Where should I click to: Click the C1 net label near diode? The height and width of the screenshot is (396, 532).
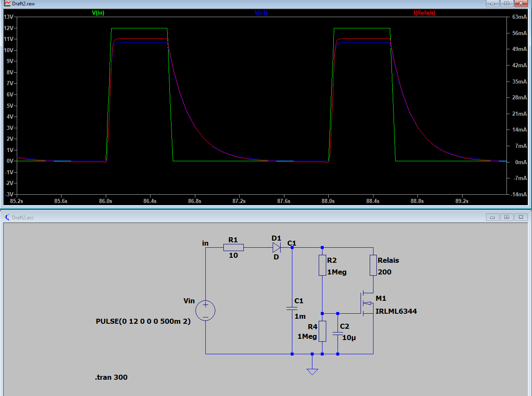tap(292, 243)
